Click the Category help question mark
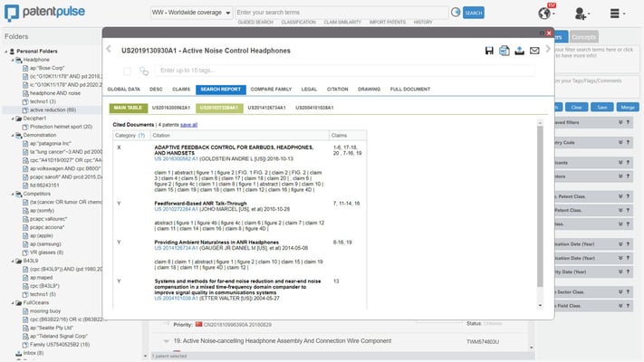The height and width of the screenshot is (362, 644). (x=141, y=136)
